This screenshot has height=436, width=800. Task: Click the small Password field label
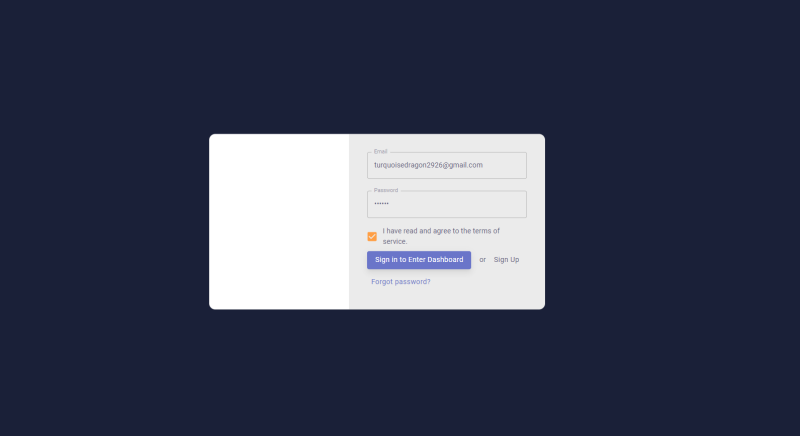pyautogui.click(x=386, y=190)
